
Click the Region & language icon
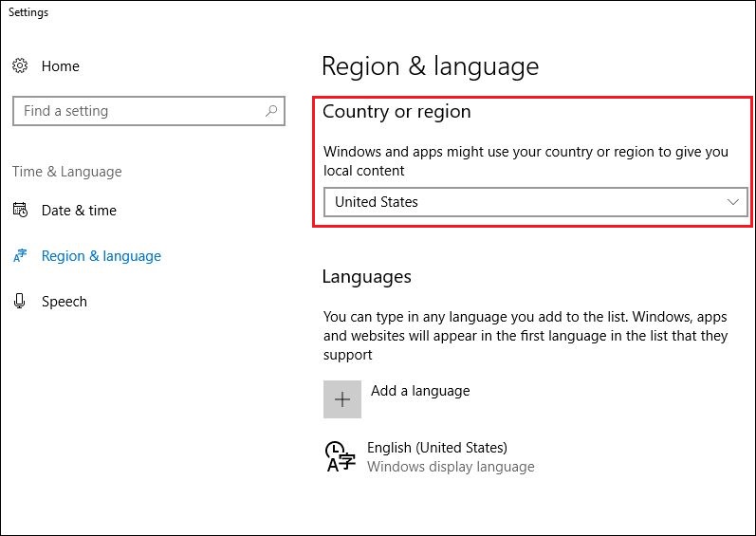pyautogui.click(x=20, y=255)
